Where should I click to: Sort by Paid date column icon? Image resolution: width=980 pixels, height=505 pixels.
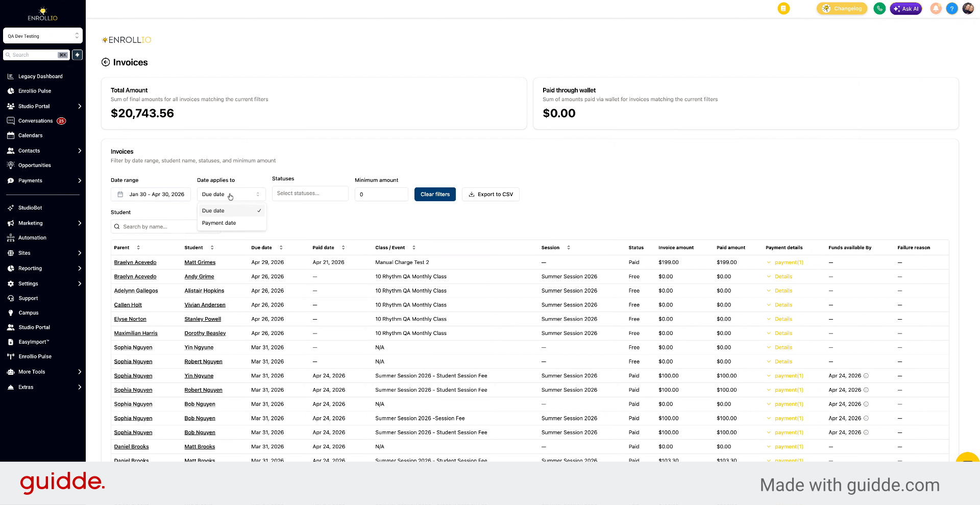pyautogui.click(x=343, y=248)
